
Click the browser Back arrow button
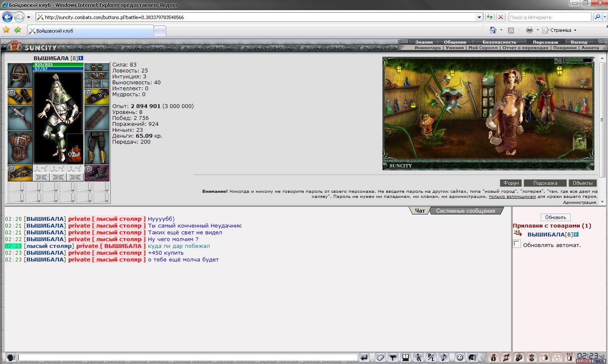coord(7,17)
